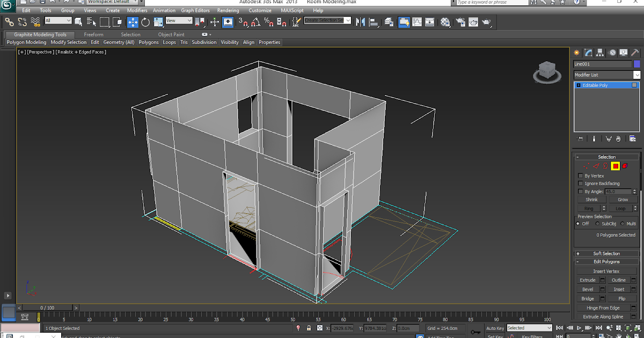
Task: Check the Ignore Backfacing option
Action: point(580,184)
